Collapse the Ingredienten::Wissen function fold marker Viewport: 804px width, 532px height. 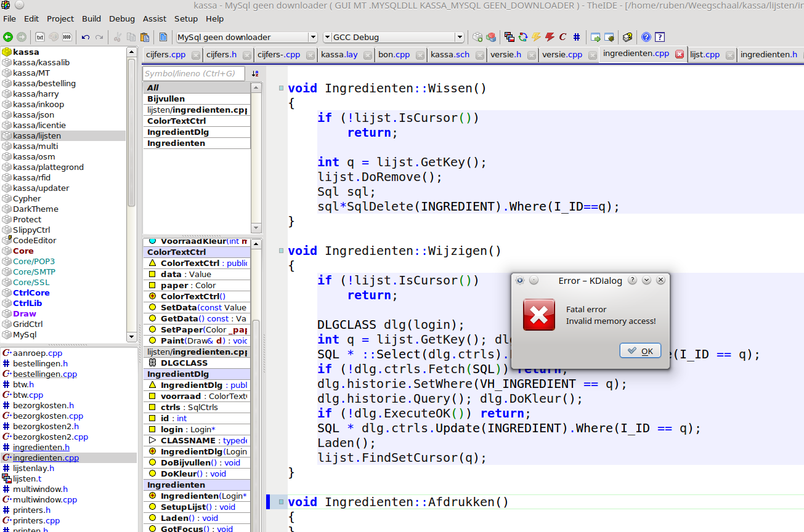pos(281,88)
